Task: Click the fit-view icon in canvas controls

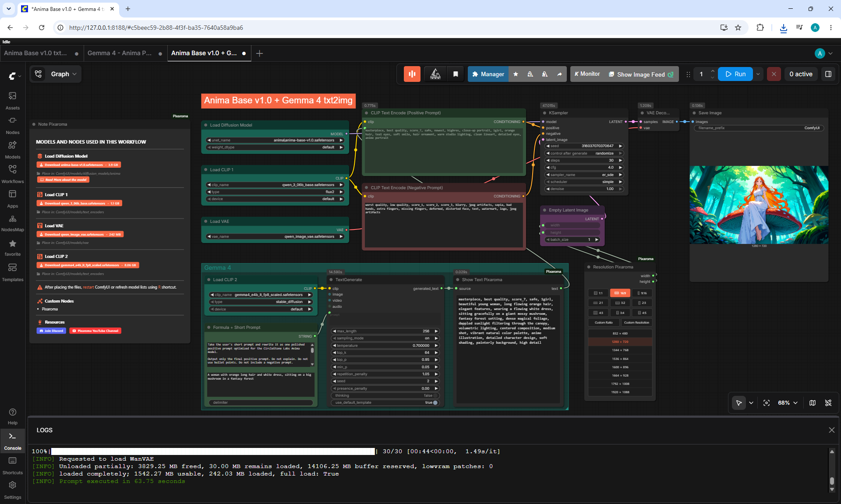Action: [x=767, y=403]
